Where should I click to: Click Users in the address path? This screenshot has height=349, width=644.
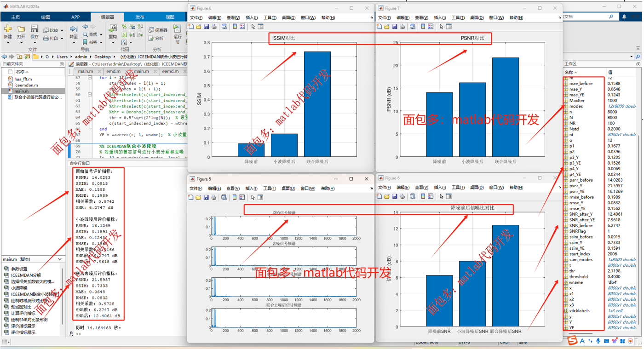coord(62,57)
